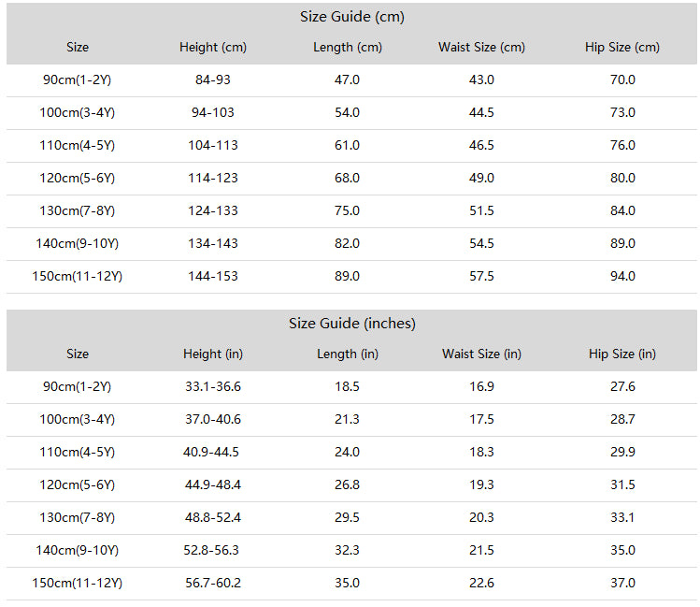Select the Height (in) column header

click(x=213, y=354)
